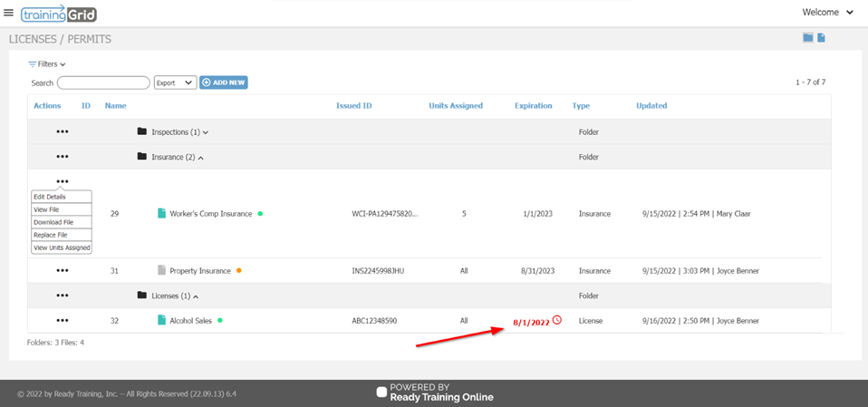Click the document icon in top right
This screenshot has height=407, width=868.
(x=821, y=37)
